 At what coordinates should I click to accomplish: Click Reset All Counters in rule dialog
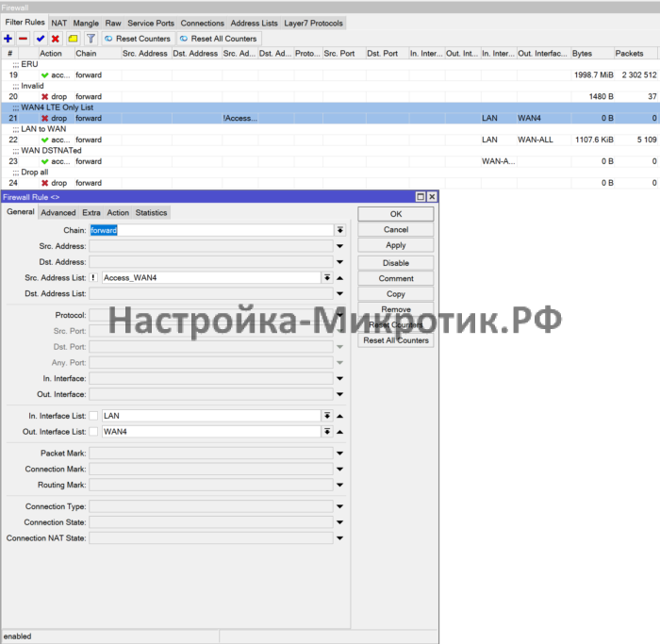[396, 340]
